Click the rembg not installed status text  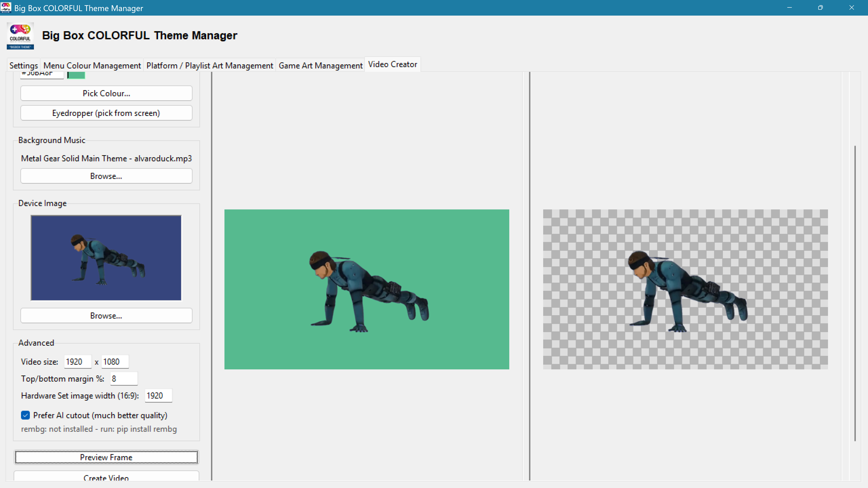point(99,429)
